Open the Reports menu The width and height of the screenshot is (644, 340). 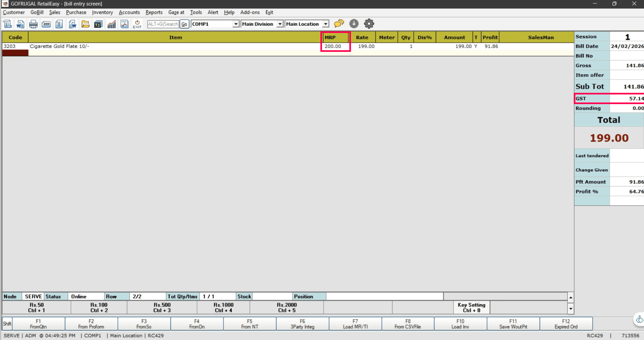tap(154, 12)
